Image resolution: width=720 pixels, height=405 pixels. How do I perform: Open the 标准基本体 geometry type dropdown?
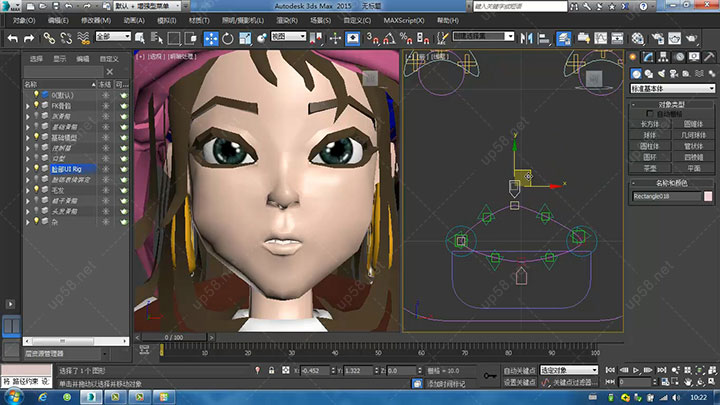[672, 88]
